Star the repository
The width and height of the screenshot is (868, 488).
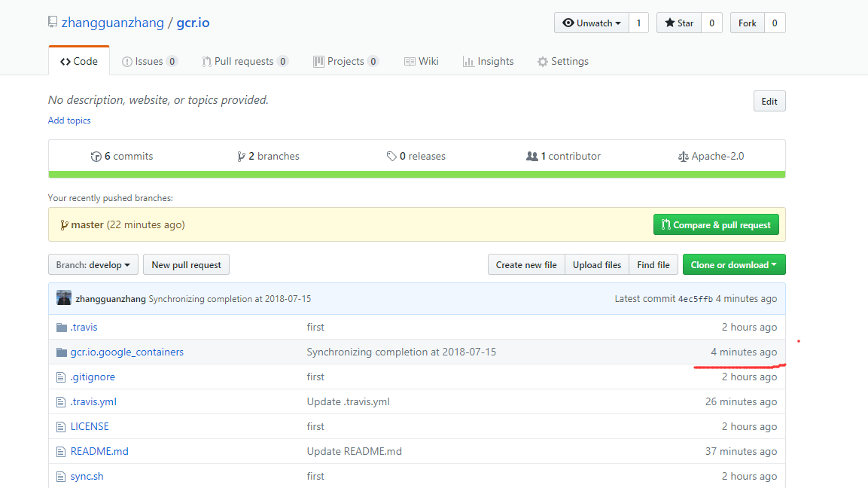pyautogui.click(x=679, y=23)
